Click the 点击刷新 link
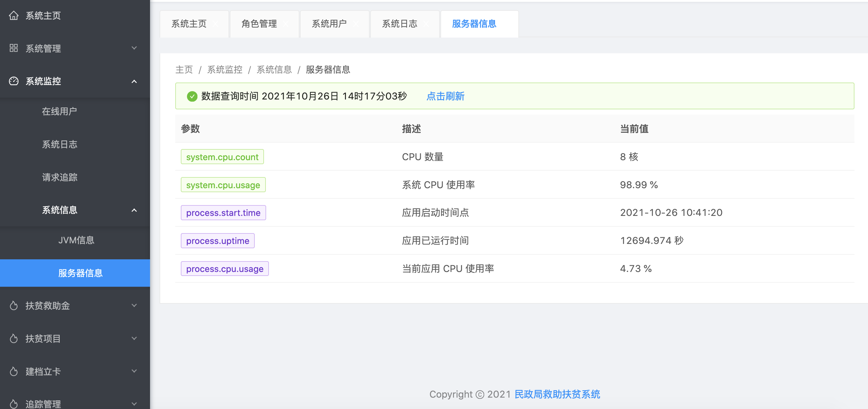This screenshot has width=868, height=409. 445,96
